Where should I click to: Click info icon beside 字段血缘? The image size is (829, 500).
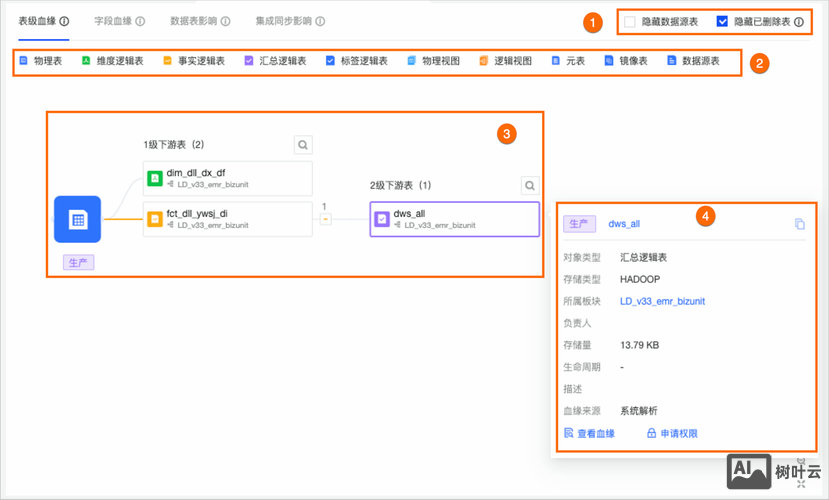140,21
